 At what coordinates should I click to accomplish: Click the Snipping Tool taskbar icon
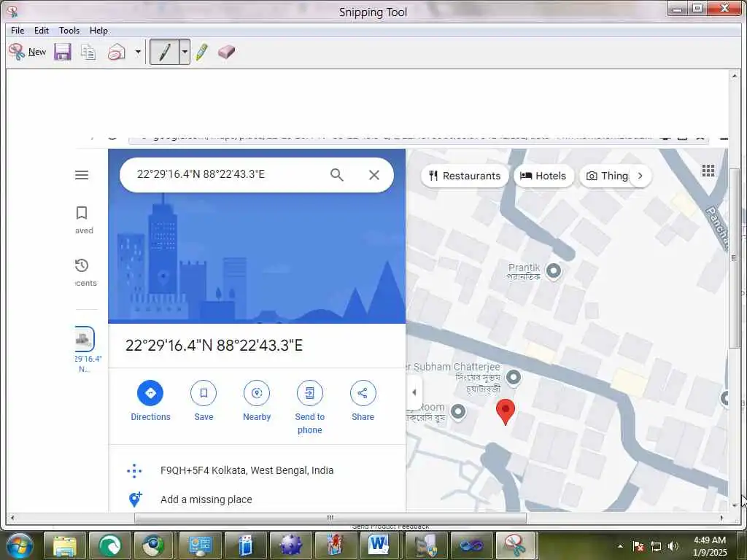point(516,545)
